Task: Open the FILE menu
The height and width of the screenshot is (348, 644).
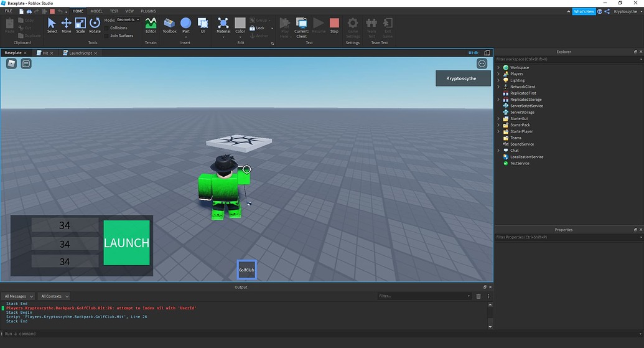Action: point(9,11)
